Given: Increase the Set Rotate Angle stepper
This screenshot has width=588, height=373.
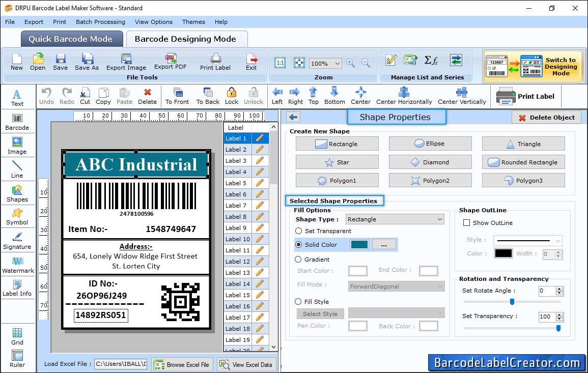Looking at the screenshot, I should coord(559,289).
